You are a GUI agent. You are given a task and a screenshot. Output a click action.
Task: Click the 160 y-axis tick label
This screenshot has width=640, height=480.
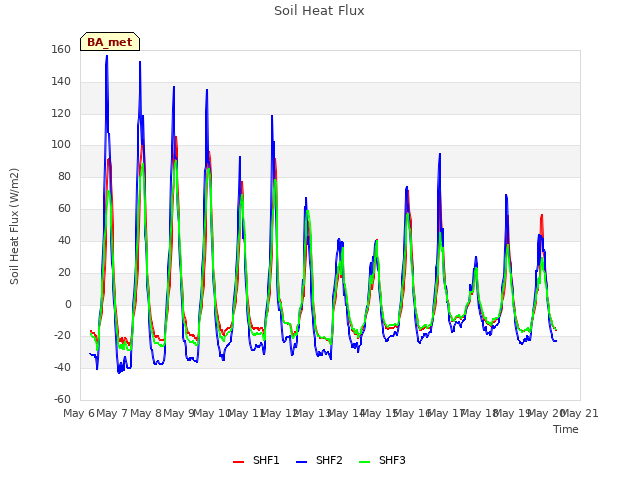(61, 49)
